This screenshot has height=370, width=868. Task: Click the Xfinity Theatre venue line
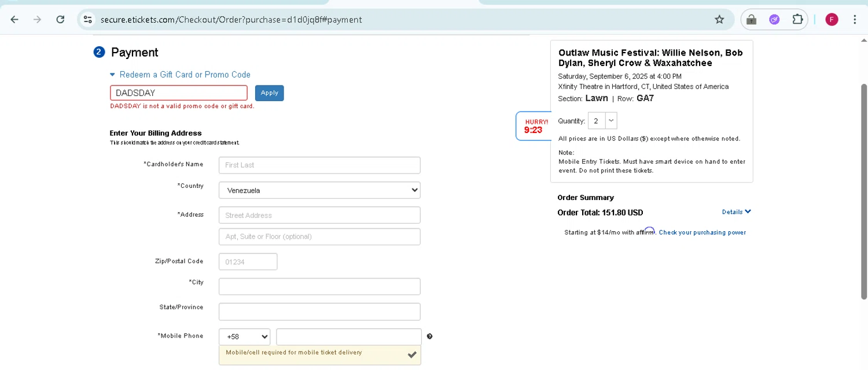tap(643, 87)
